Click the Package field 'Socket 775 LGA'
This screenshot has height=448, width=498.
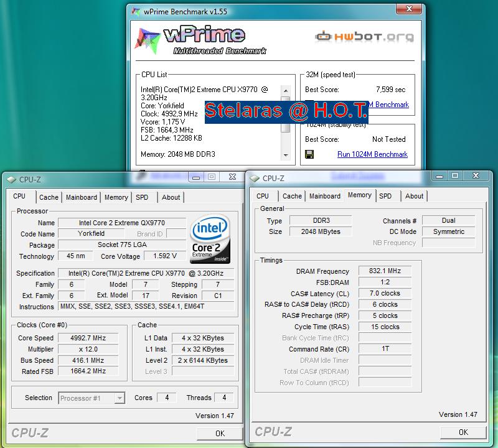tap(122, 245)
